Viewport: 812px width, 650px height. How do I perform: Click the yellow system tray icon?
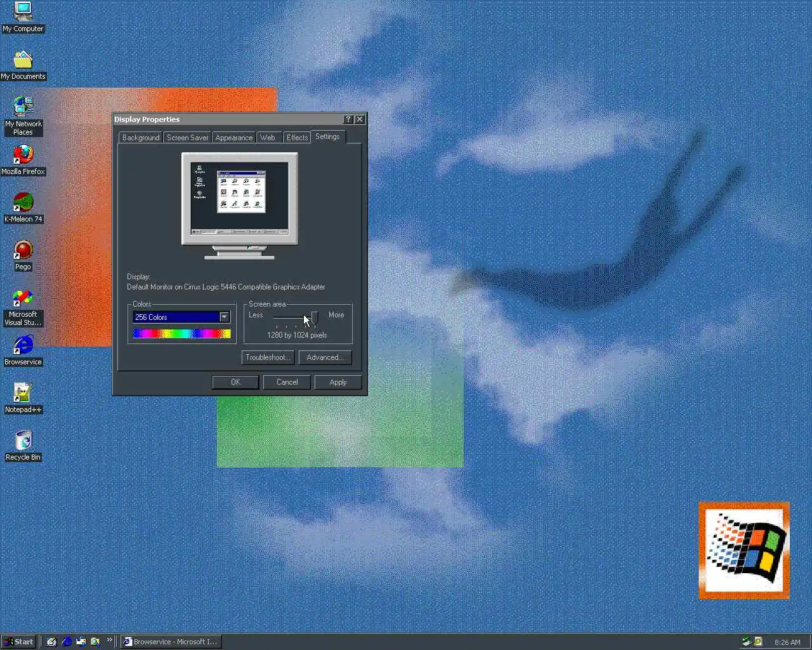(758, 642)
